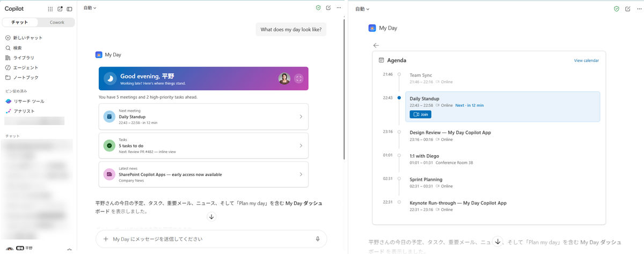The height and width of the screenshot is (254, 644).
Task: Click the scroll-down arrow in the right pane
Action: click(x=497, y=242)
